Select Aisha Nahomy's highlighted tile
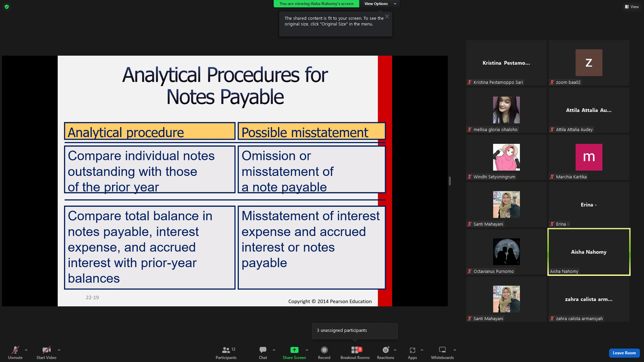The image size is (644, 362). (x=589, y=252)
